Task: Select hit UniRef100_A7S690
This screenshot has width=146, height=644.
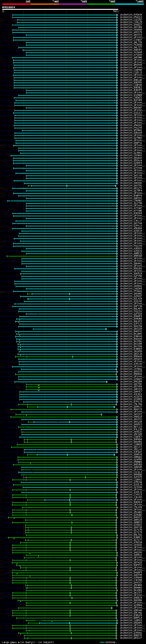Action: point(131,55)
